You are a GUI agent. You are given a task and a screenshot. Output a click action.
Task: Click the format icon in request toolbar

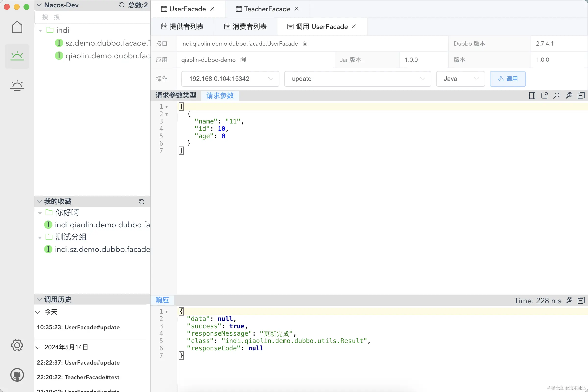coord(556,96)
